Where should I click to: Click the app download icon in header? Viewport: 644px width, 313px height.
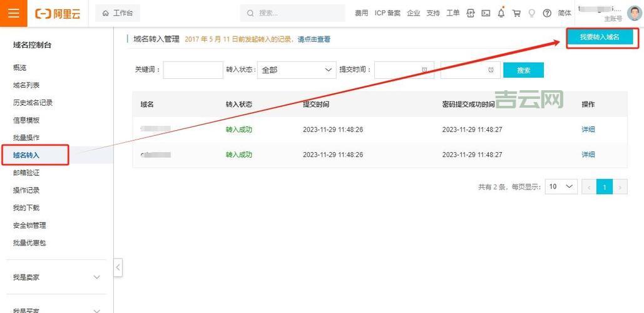tap(471, 13)
